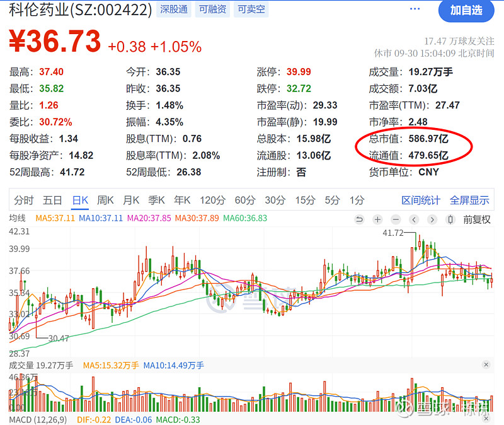Select the 日K chart tab
Screen dimensions: 504x425
(80, 200)
